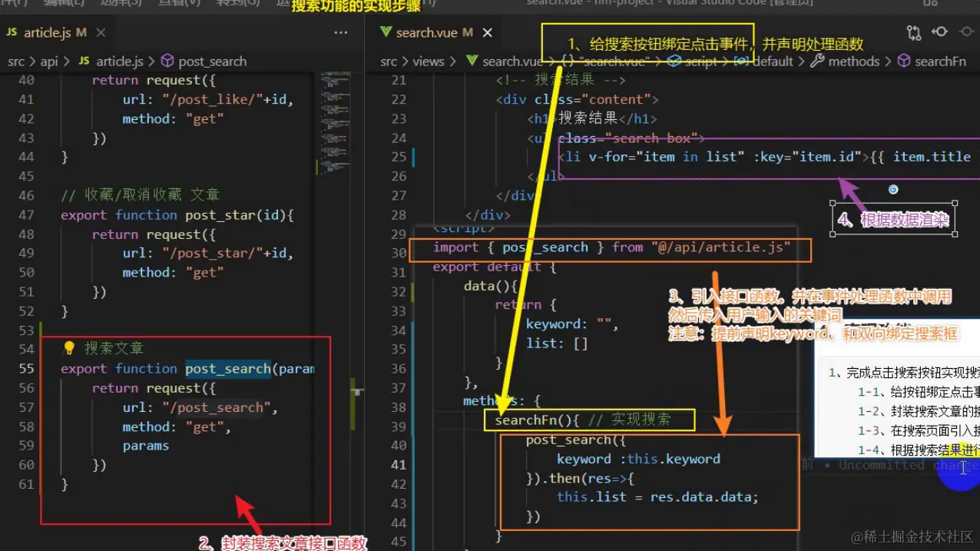Click h1 搜索结果 heading on line 23
Screen dimensions: 980x551
pos(592,118)
